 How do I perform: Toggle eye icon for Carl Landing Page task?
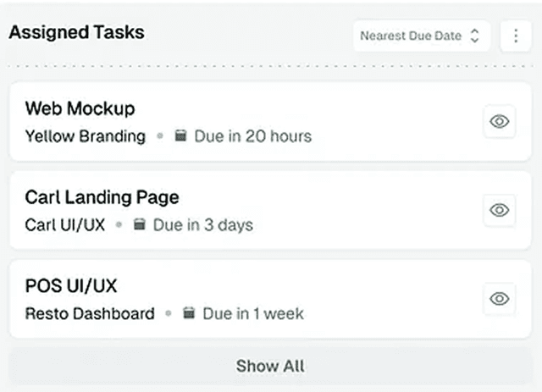[x=499, y=210]
